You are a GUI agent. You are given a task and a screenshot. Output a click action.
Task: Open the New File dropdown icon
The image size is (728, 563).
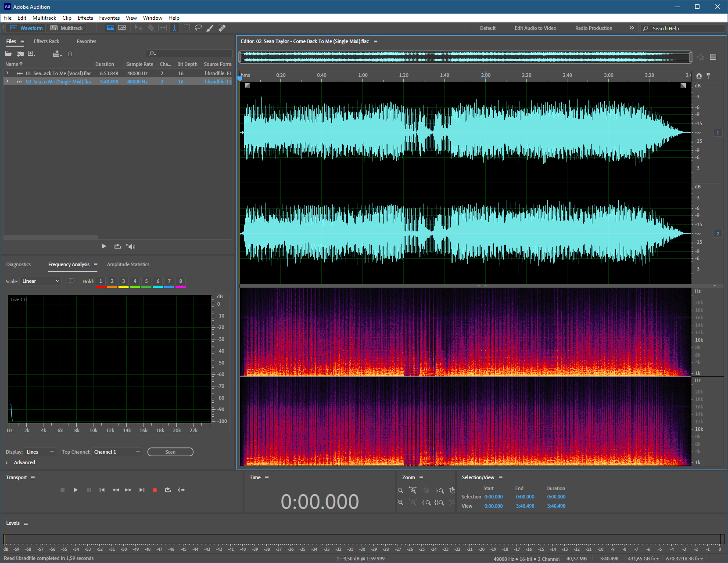click(x=32, y=54)
